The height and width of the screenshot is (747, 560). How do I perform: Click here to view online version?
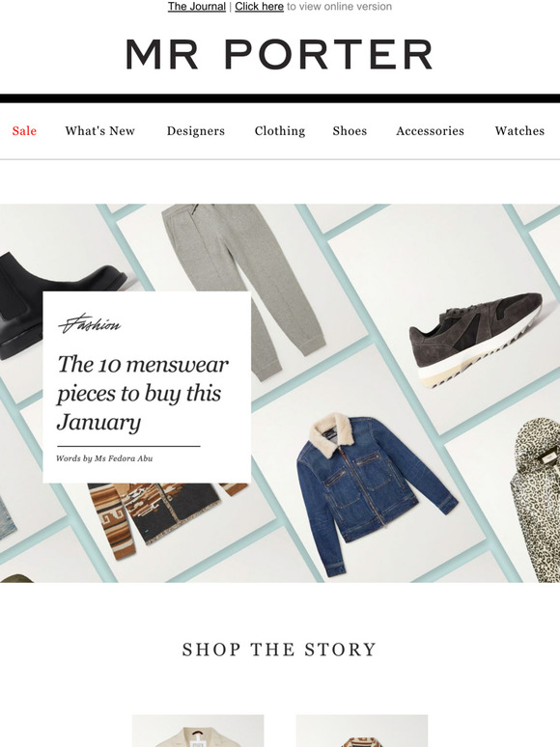260,7
